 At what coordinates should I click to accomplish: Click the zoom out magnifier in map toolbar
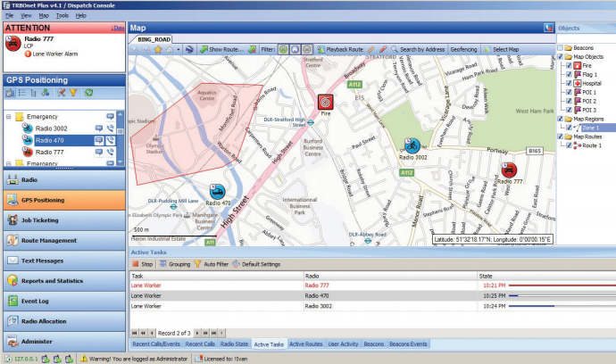tap(146, 50)
